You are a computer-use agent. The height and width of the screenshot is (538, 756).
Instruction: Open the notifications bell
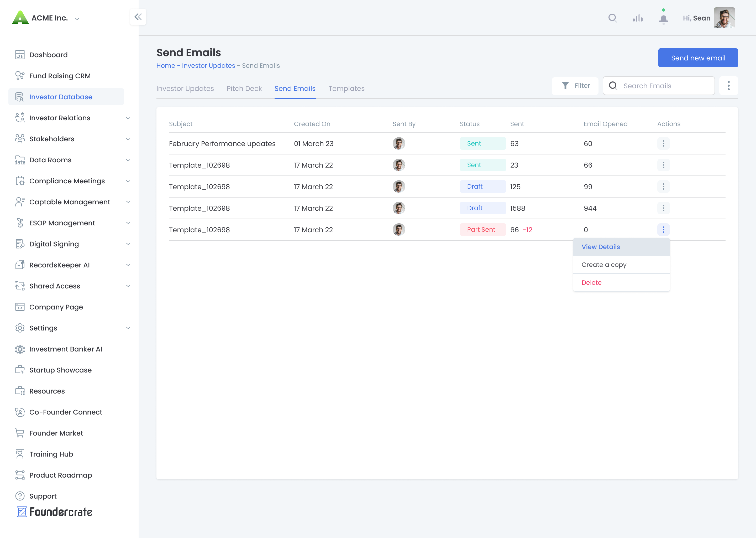pos(663,19)
